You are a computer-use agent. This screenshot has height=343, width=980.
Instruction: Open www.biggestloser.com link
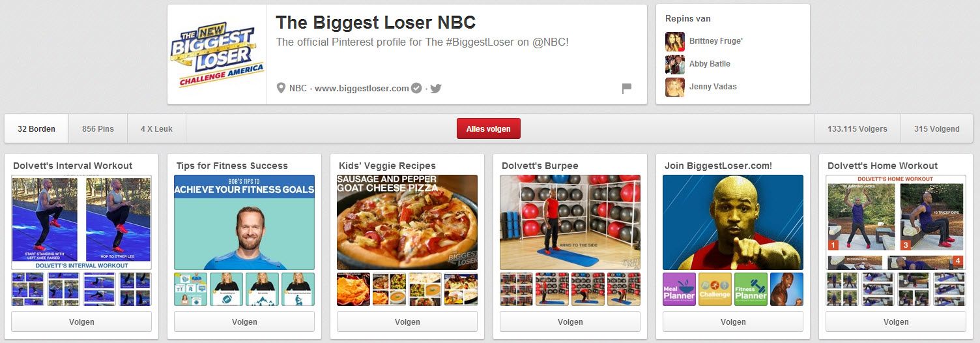(362, 89)
